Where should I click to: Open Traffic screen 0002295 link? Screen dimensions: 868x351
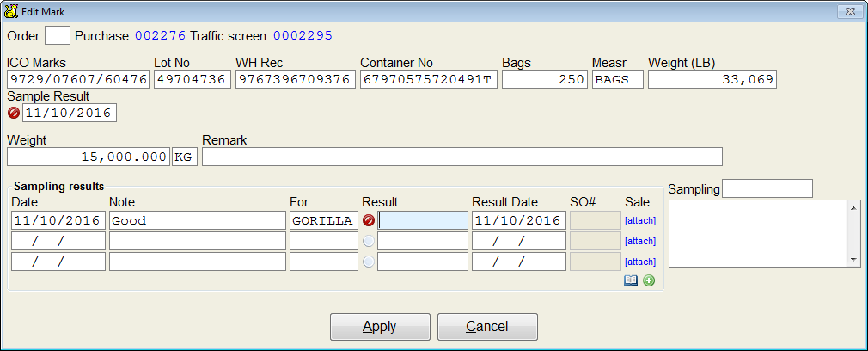[x=303, y=36]
